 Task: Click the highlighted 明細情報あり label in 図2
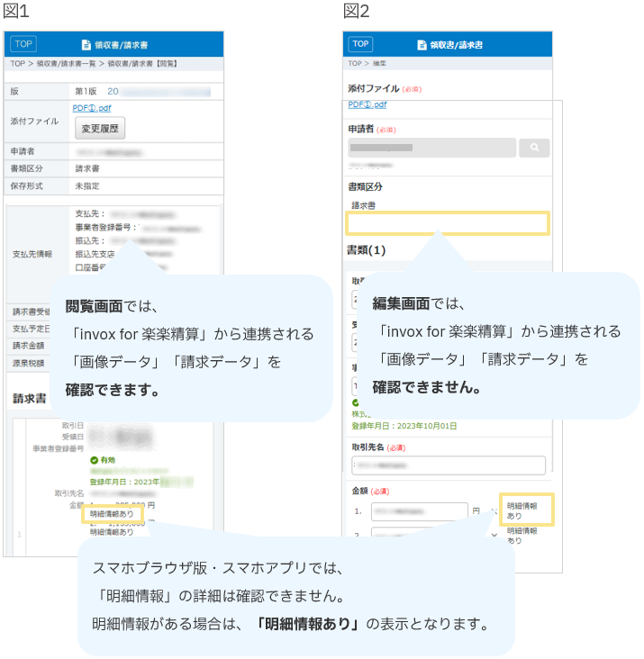(526, 510)
